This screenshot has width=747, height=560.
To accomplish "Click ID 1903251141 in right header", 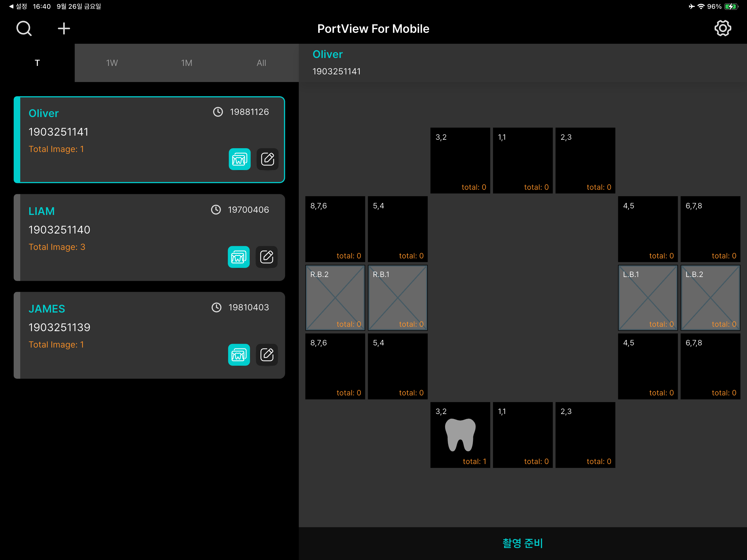I will [336, 71].
